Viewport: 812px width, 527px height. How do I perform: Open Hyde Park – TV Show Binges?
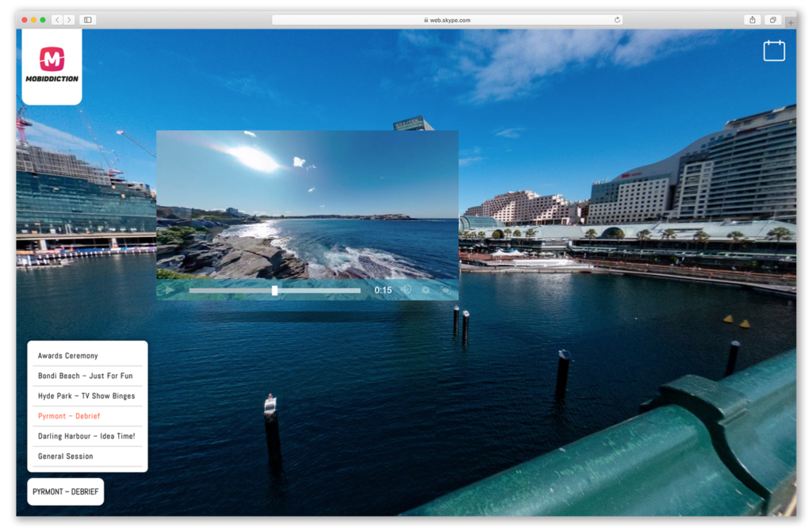click(x=86, y=396)
